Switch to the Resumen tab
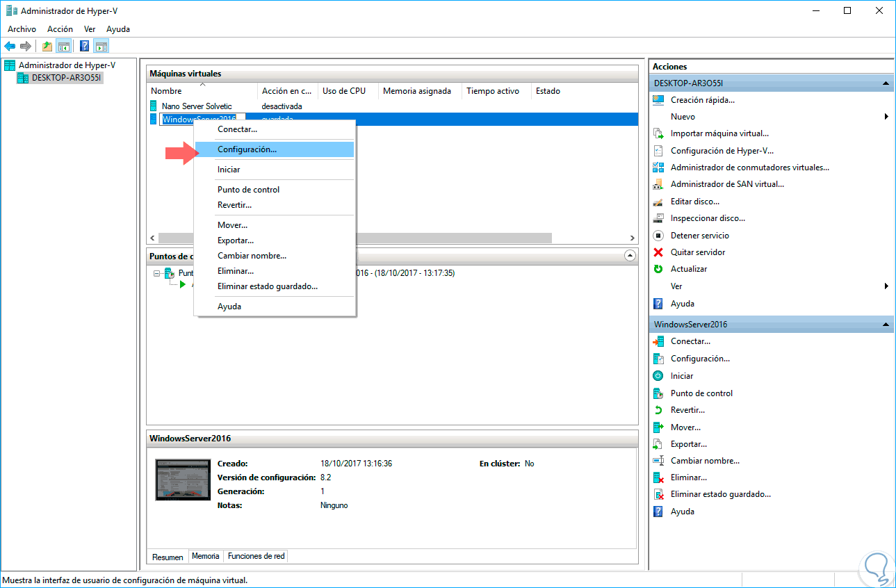 pos(168,557)
